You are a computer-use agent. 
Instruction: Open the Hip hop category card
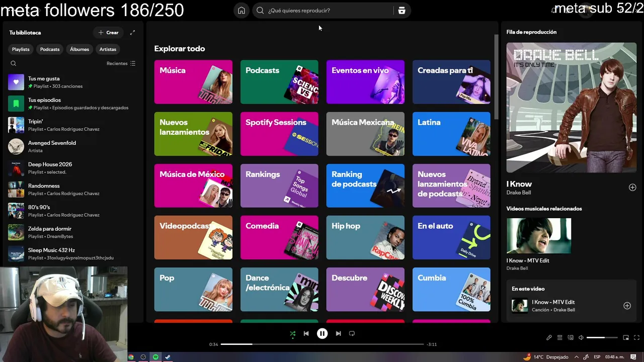(365, 237)
